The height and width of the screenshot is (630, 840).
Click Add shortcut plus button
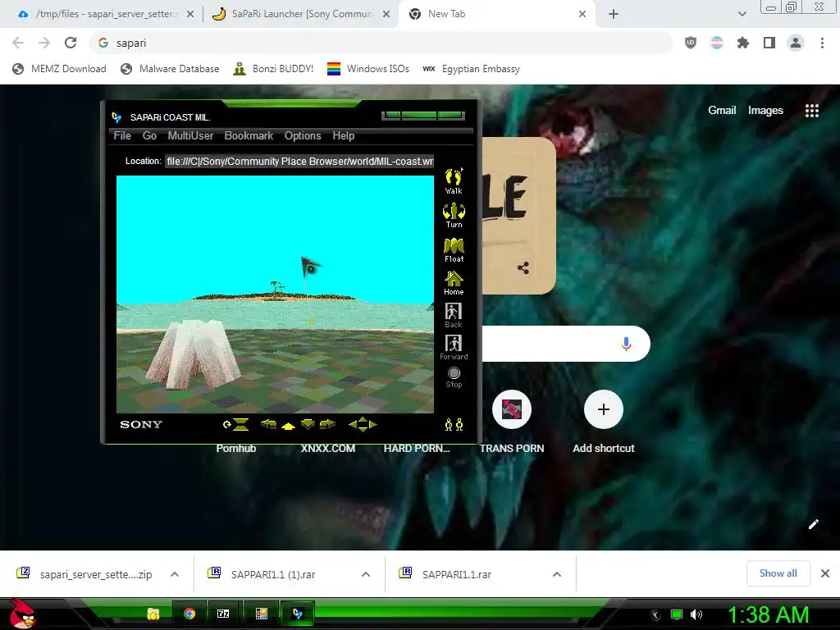(603, 409)
